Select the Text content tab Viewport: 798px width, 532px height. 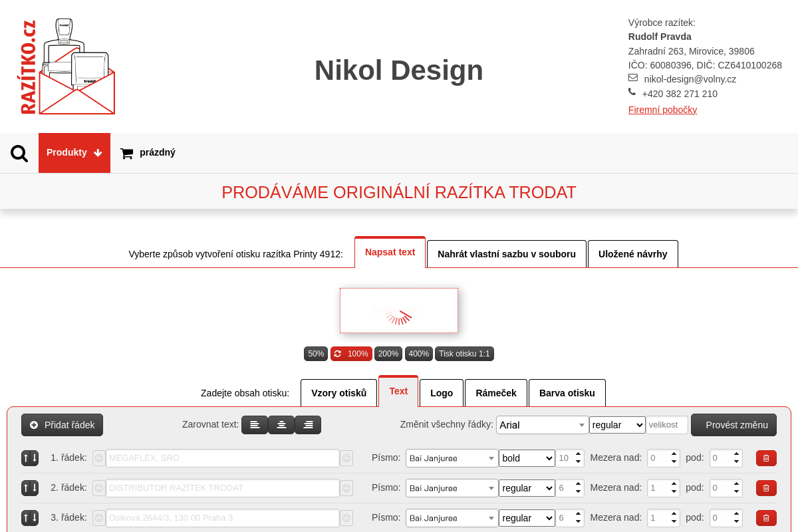pyautogui.click(x=398, y=391)
